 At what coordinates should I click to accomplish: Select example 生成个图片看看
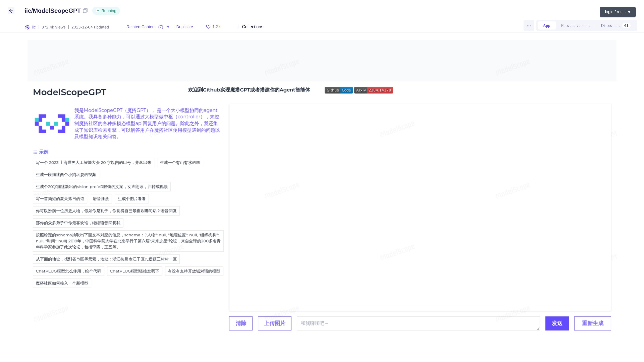tap(131, 199)
